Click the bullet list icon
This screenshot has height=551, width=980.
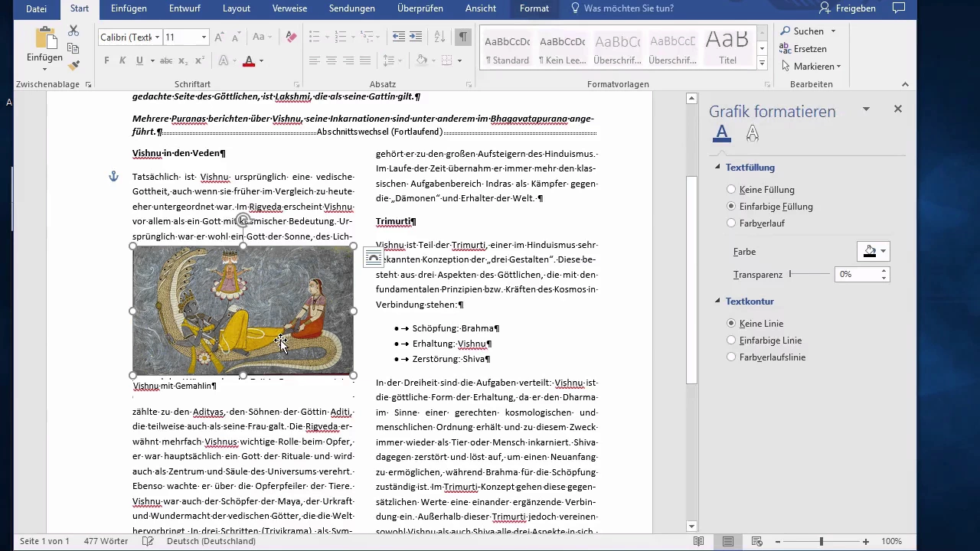(314, 37)
